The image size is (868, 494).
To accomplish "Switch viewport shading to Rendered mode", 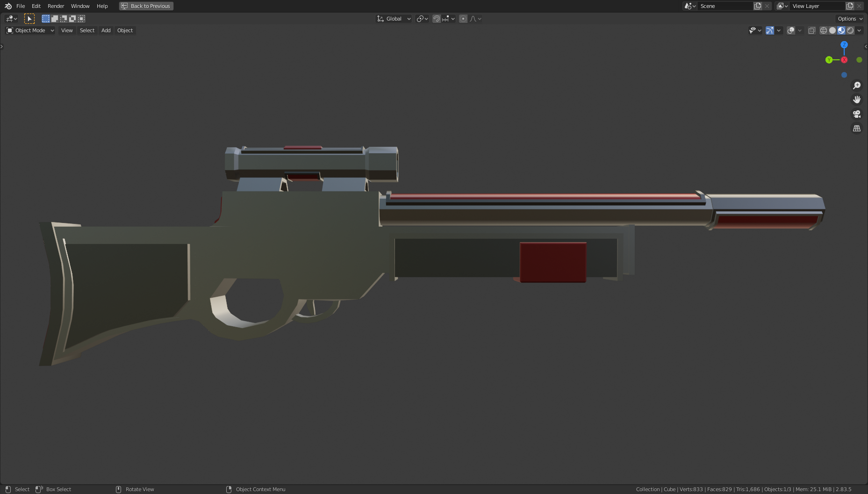I will pyautogui.click(x=851, y=30).
